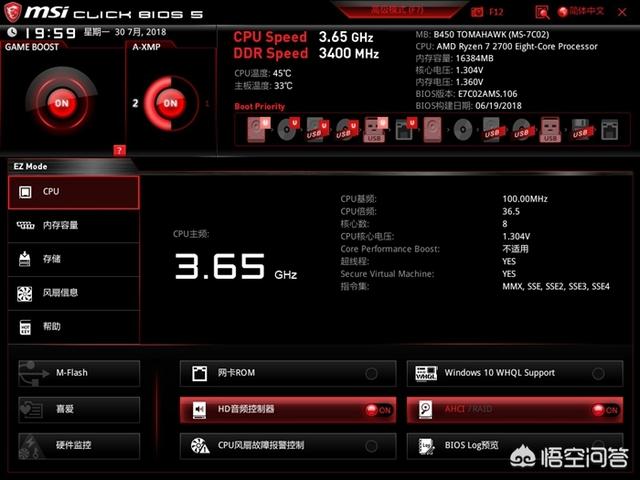Toggle 网卡ROM LAN option ROM

pyautogui.click(x=288, y=373)
